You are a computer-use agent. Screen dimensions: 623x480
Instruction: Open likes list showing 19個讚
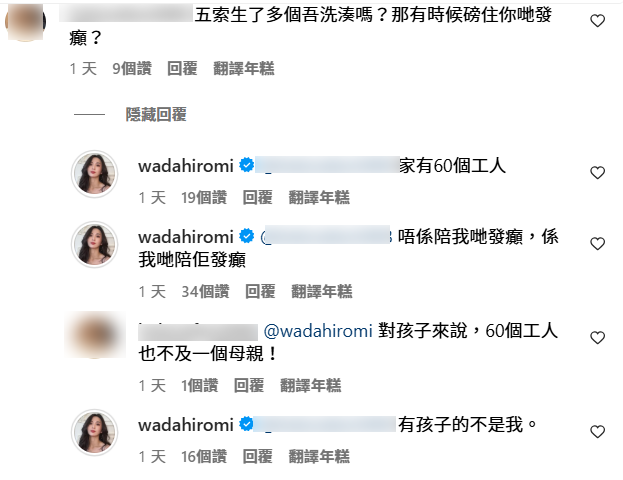[204, 197]
